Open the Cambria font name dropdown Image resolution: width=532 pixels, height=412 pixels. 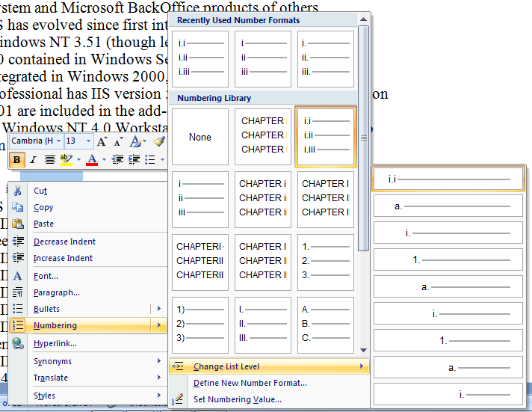tap(59, 141)
